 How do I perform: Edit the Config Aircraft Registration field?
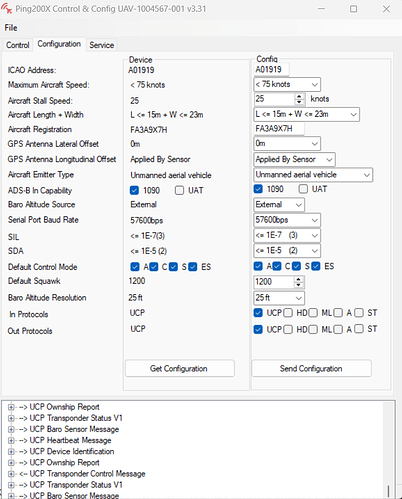[x=279, y=129]
